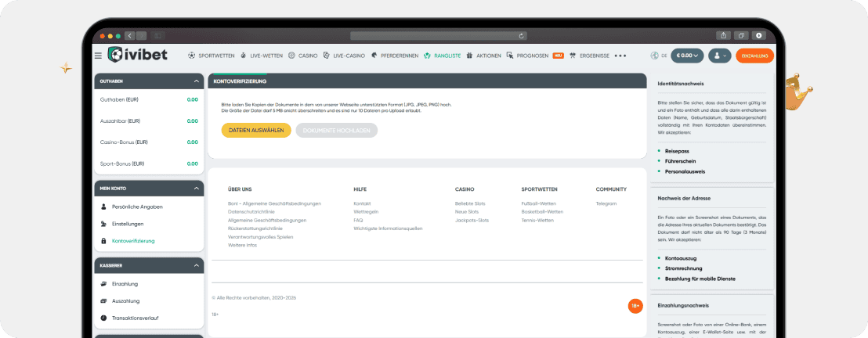Click the Live-Wetten flame icon
Screen dimensions: 868x338
click(243, 56)
